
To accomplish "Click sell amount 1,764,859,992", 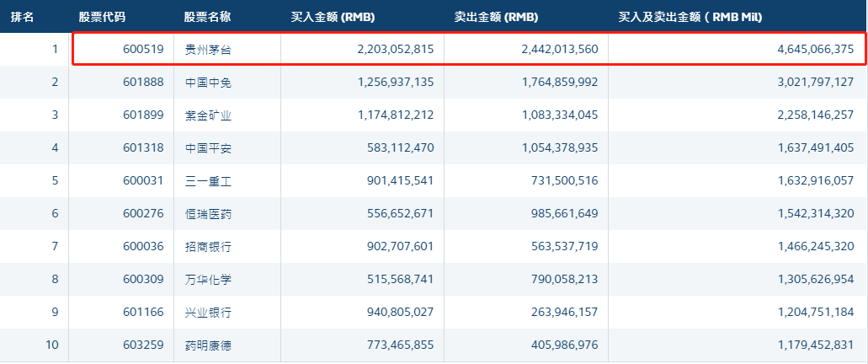I will 560,82.
